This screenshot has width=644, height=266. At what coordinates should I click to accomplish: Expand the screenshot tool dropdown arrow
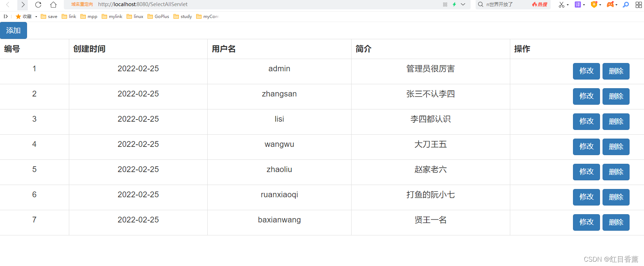pos(568,5)
